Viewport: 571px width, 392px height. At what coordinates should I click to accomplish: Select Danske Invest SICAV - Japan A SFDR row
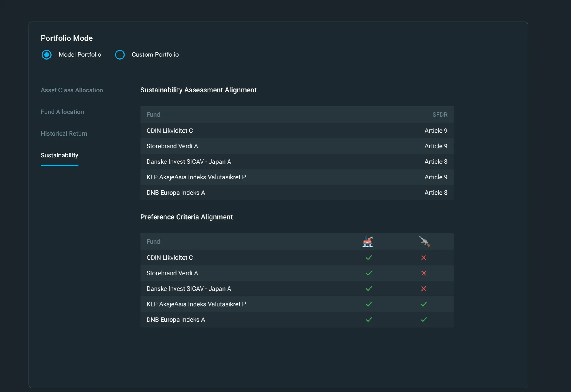(297, 162)
